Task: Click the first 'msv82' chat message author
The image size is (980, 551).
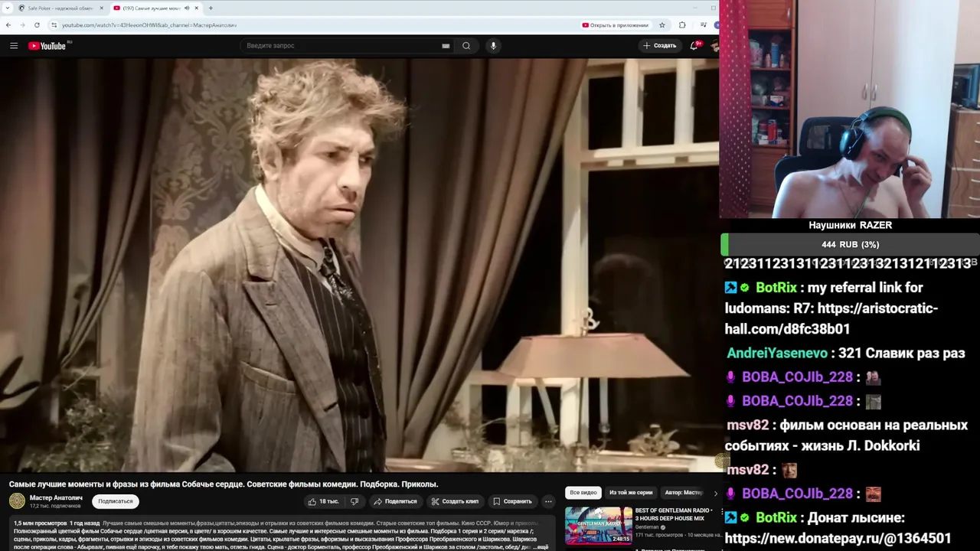Action: 747,425
